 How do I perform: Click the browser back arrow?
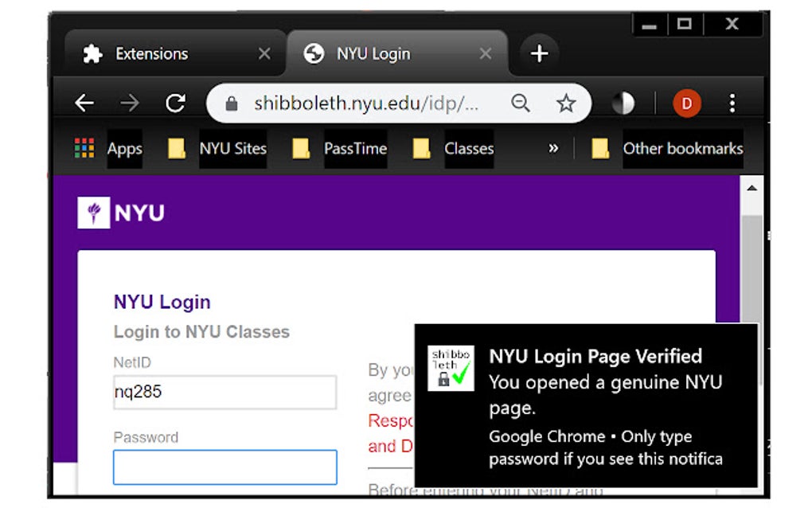84,103
